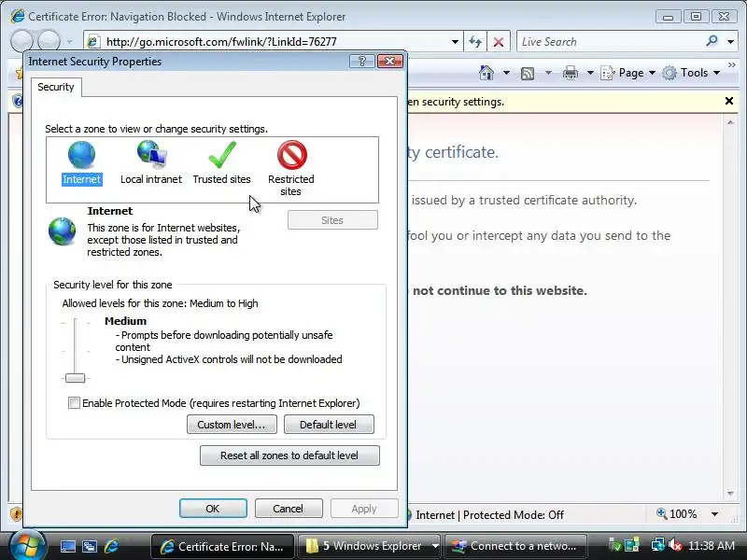Screen dimensions: 747x560
Task: Open the Page menu dropdown
Action: pos(627,73)
